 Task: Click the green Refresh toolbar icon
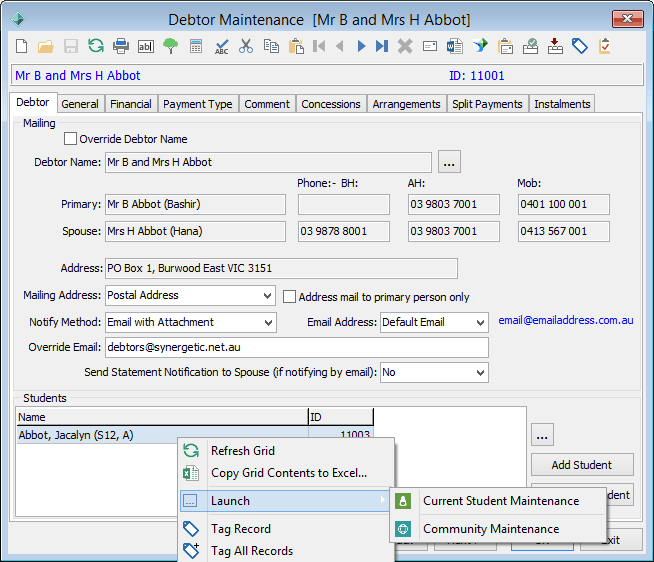(x=96, y=45)
